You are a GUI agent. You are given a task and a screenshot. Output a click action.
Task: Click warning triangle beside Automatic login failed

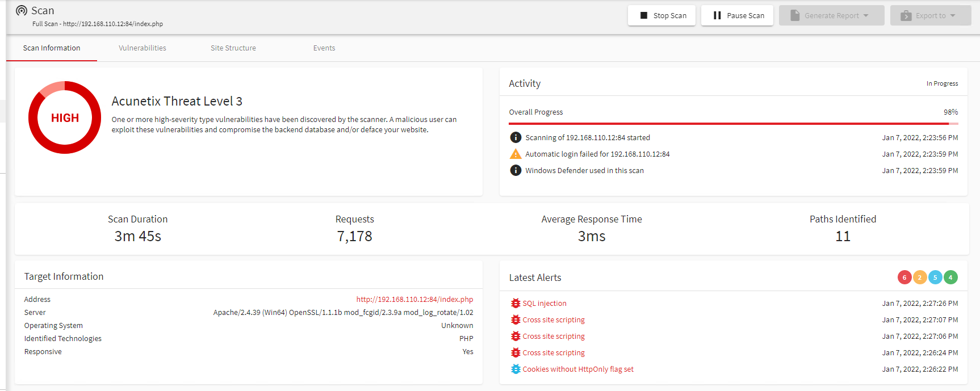coord(516,154)
